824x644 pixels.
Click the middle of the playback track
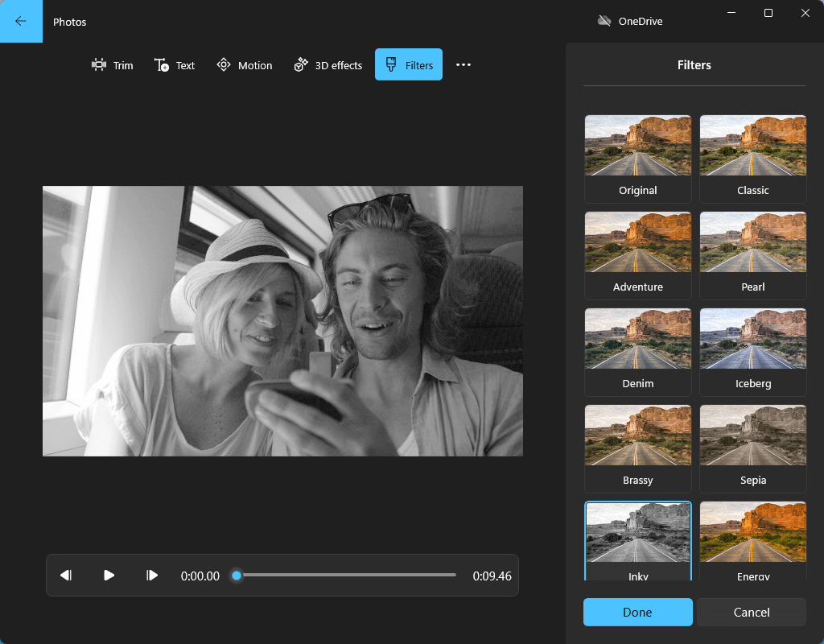(346, 575)
